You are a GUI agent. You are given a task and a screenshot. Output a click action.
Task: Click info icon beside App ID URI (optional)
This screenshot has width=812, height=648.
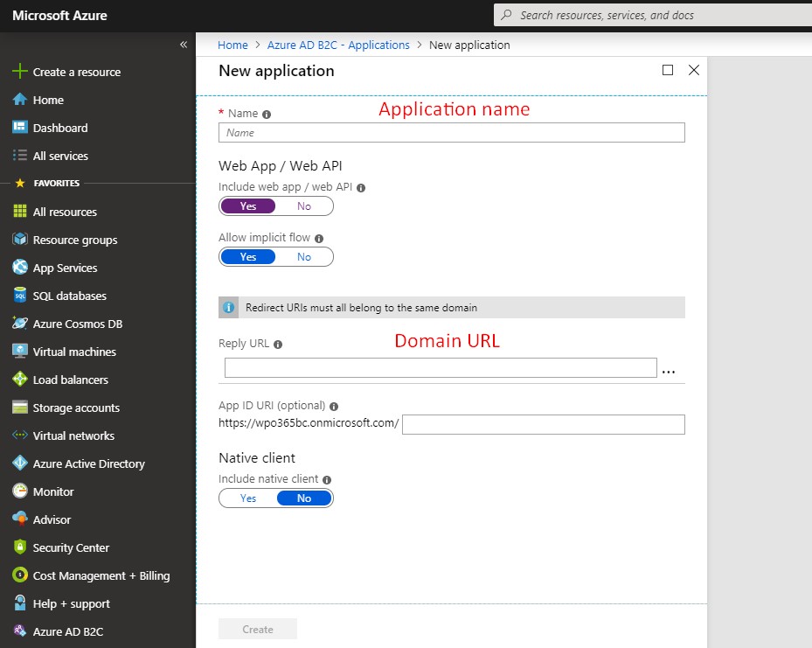click(x=334, y=407)
